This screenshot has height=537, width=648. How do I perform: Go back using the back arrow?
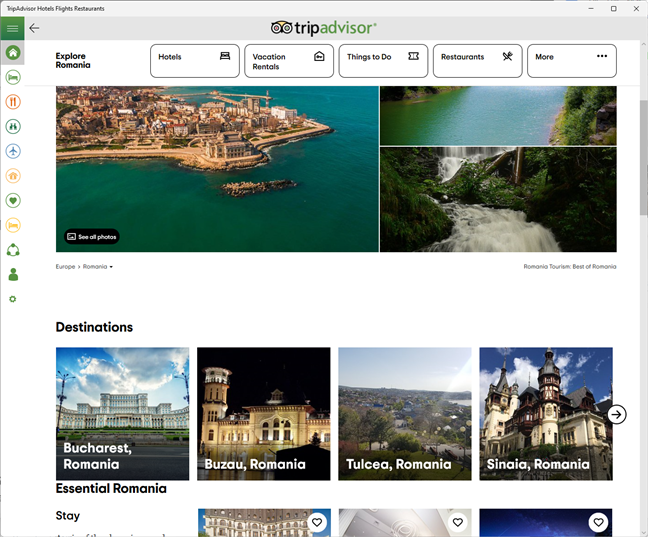coord(34,28)
